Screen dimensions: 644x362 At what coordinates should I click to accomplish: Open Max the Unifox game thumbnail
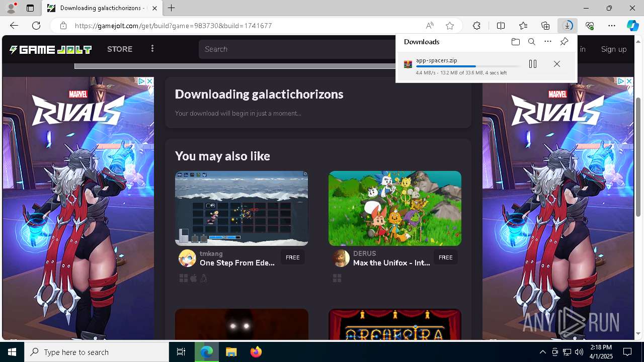pyautogui.click(x=395, y=208)
